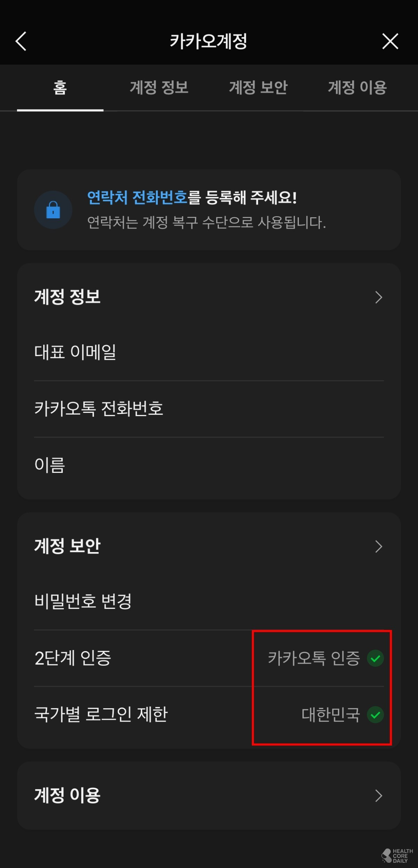Tap the back arrow icon
Viewport: 418px width, 868px height.
pyautogui.click(x=21, y=41)
